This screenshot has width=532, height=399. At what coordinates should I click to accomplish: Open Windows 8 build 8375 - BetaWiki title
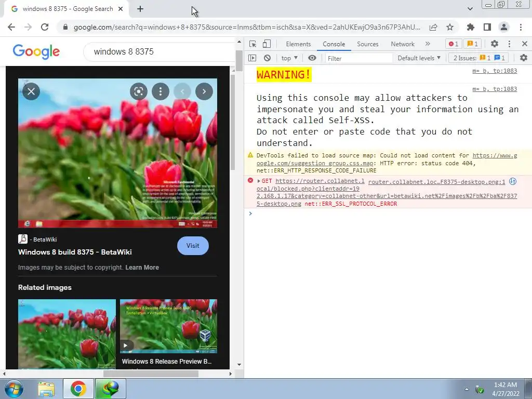(75, 252)
